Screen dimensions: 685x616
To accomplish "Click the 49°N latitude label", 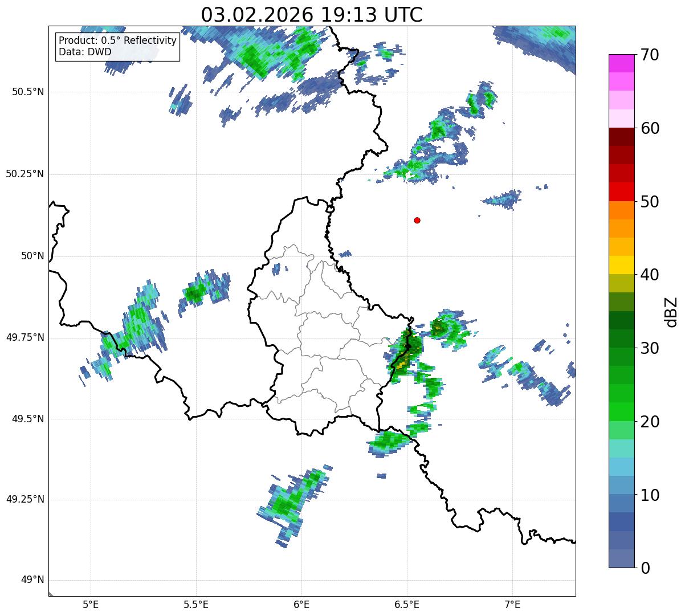I will click(x=32, y=580).
